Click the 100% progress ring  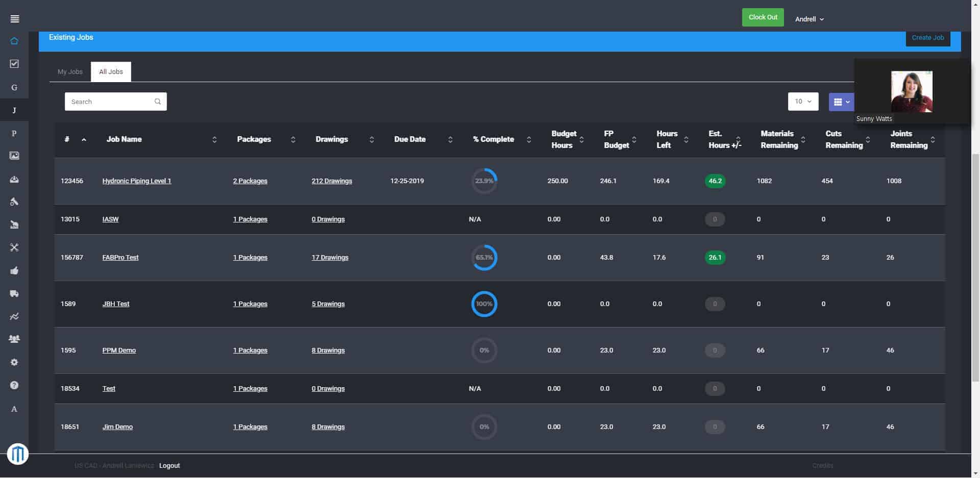[x=484, y=304]
